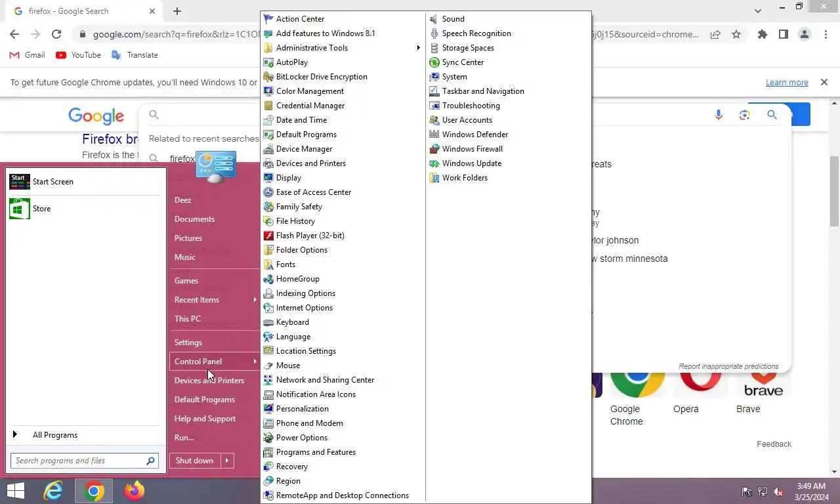
Task: Open Flash Player (32-bit) icon
Action: (268, 236)
